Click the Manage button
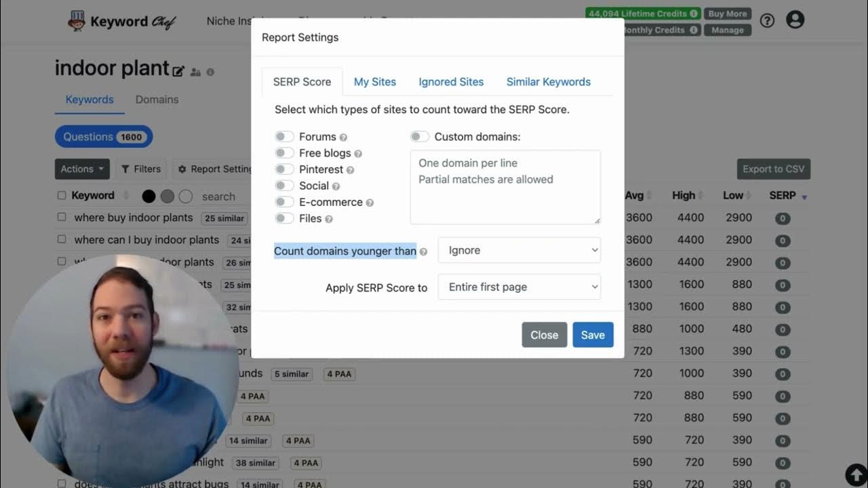Screen dimensions: 868x488 (x=728, y=30)
